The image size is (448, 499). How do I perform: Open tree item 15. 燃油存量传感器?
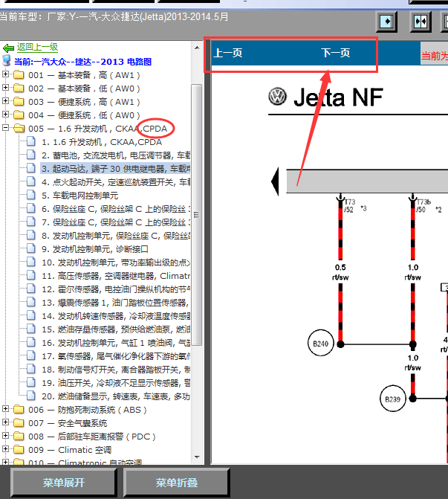[x=116, y=329]
